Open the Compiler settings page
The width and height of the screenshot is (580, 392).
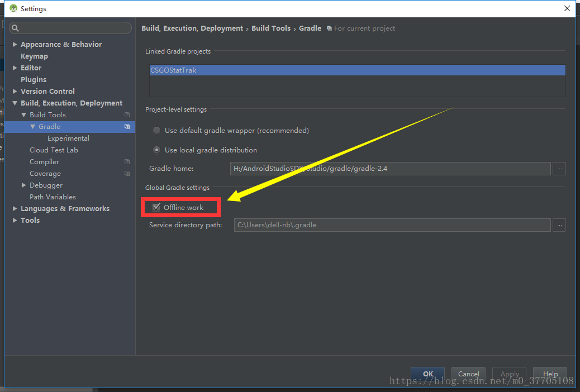pyautogui.click(x=44, y=162)
